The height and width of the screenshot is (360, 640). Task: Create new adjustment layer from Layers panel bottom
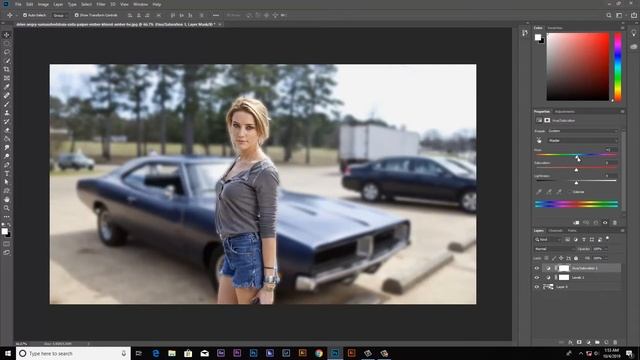pos(588,342)
